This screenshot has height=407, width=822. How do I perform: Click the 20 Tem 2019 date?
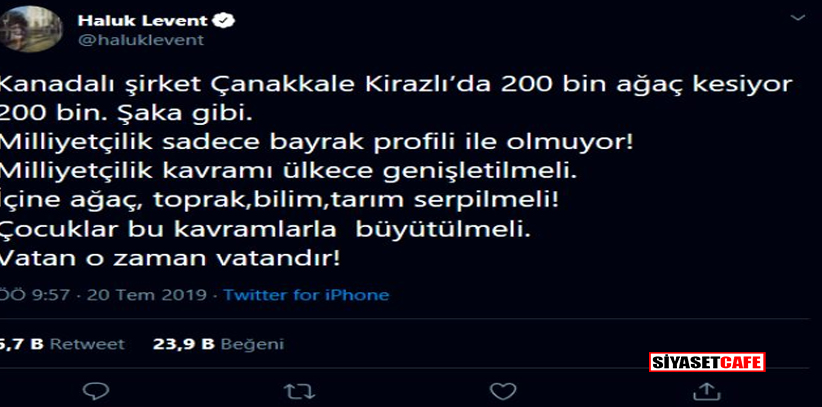coord(147,295)
